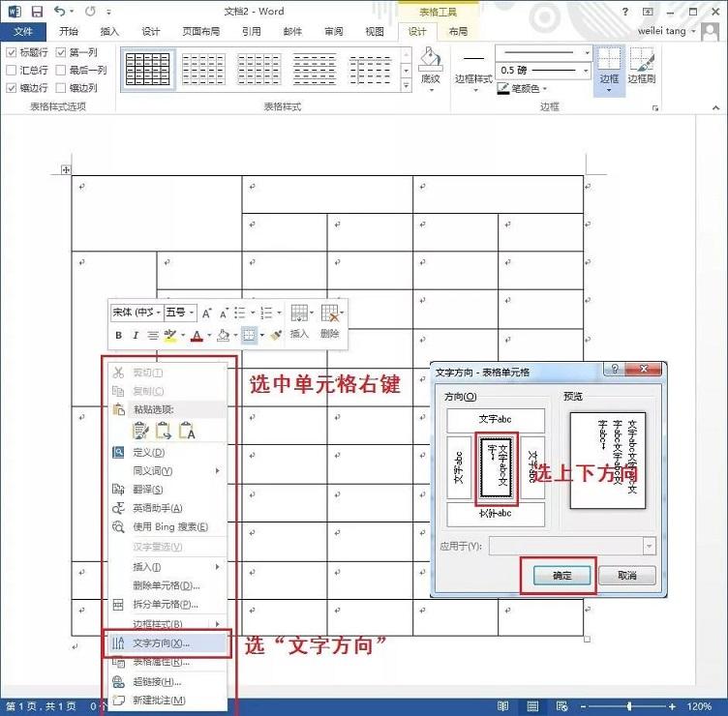728x716 pixels.
Task: Choose Delete Cells (删除单元格) menu item
Action: 167,585
